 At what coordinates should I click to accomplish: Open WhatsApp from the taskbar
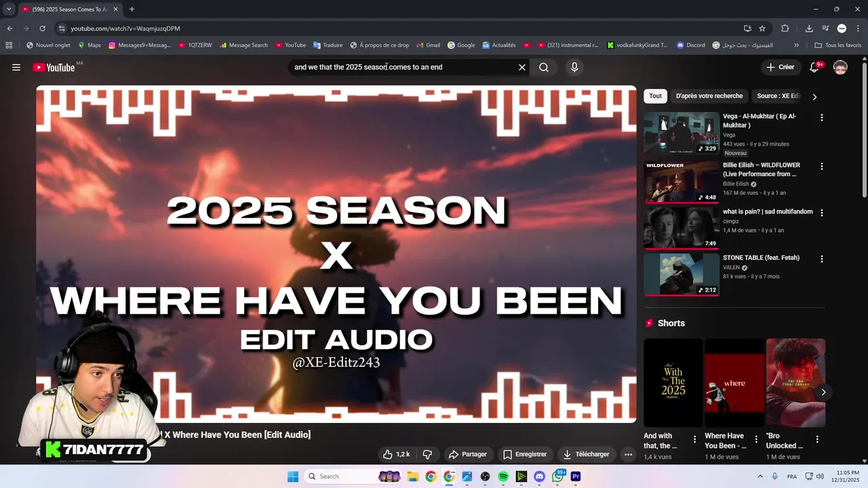coord(557,476)
